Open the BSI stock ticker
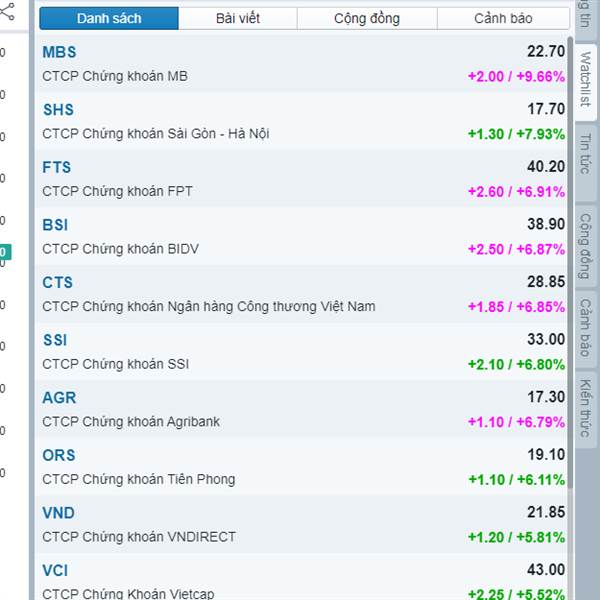This screenshot has width=600, height=600. [55, 225]
